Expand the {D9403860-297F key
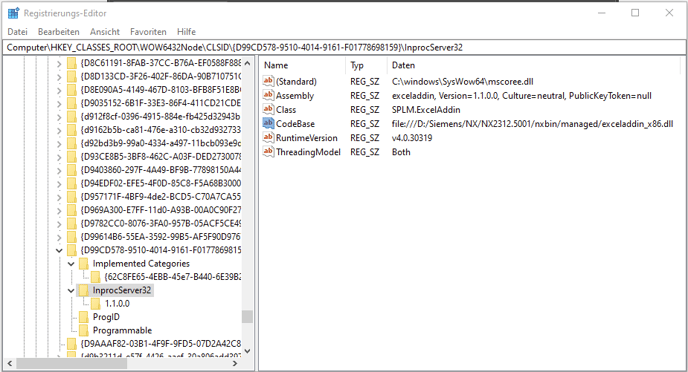Screen dimensions: 688x372 click(59, 170)
